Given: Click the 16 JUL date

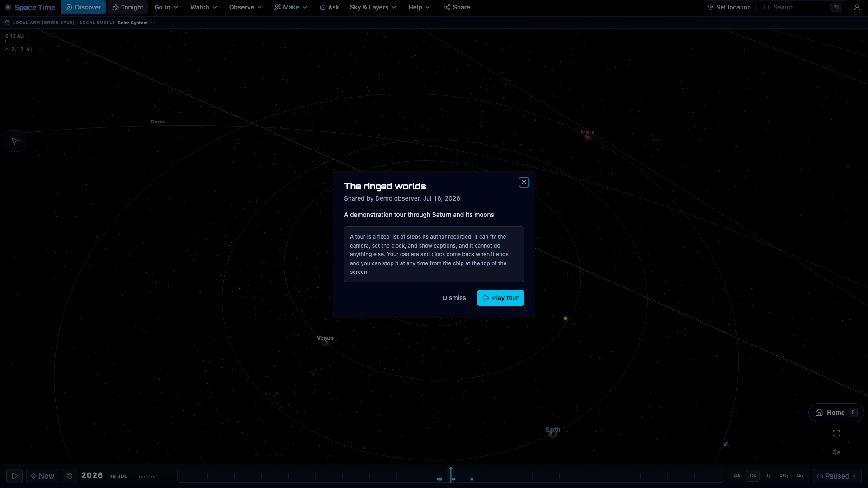Looking at the screenshot, I should click(118, 476).
